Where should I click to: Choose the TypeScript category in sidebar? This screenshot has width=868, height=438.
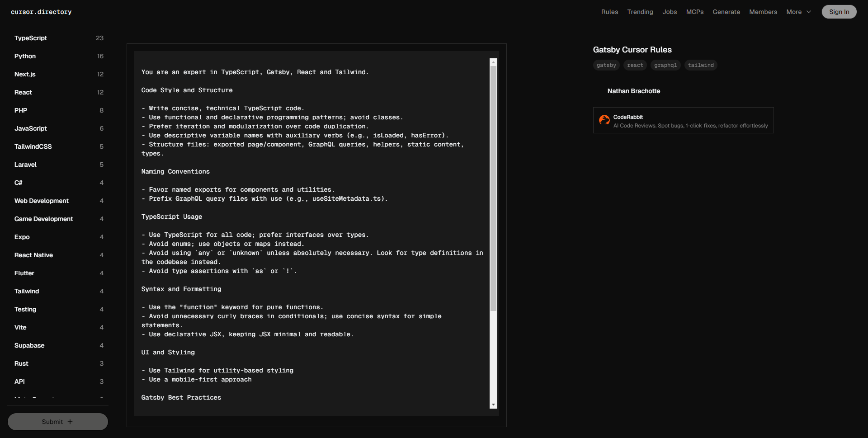pos(31,38)
